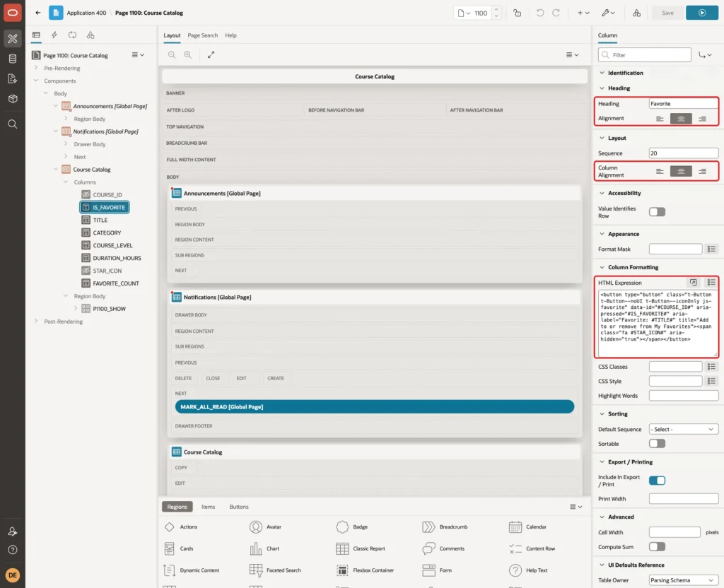Switch to the Processing tab icon

point(73,35)
